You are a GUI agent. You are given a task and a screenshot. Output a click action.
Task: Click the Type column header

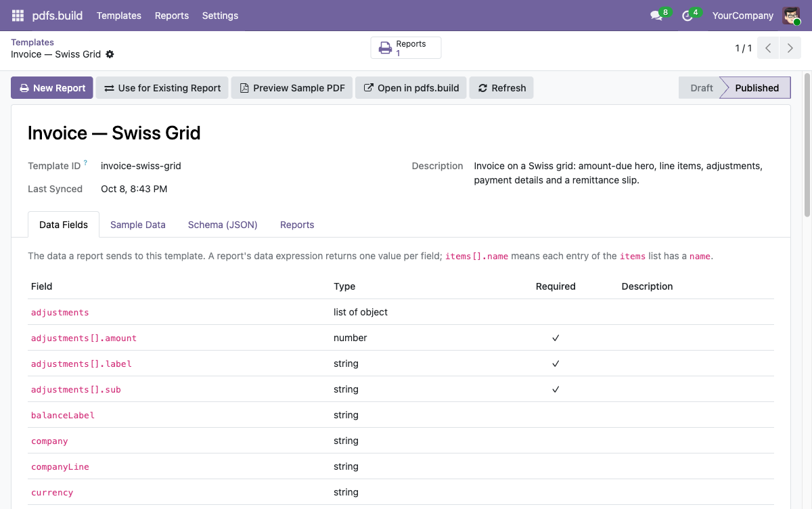coord(344,286)
